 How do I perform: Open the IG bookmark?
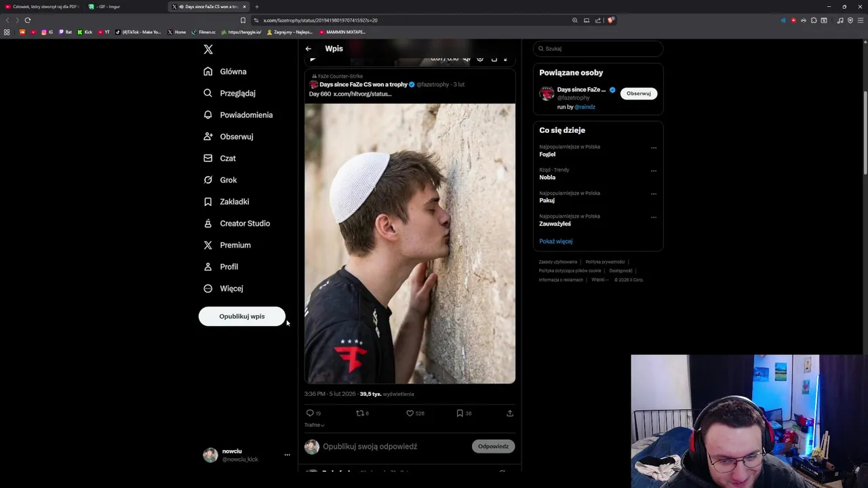tap(47, 32)
